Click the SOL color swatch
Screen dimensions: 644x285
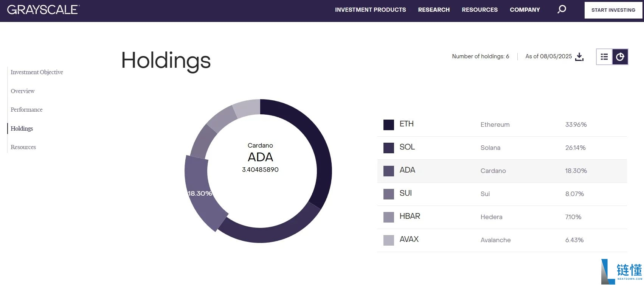click(x=389, y=148)
